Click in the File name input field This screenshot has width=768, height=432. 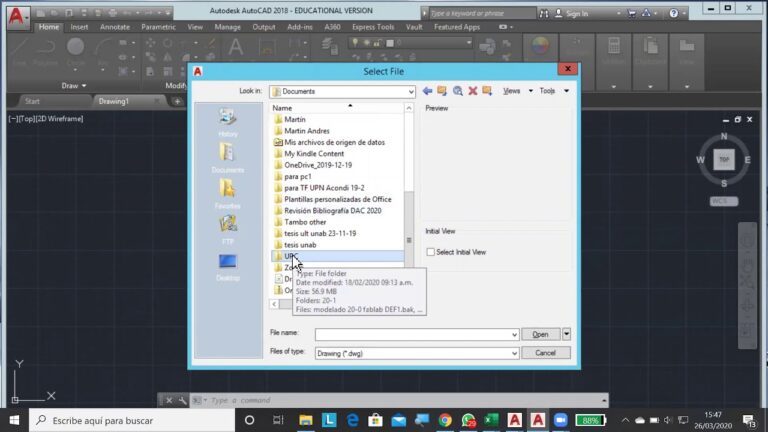click(x=412, y=335)
